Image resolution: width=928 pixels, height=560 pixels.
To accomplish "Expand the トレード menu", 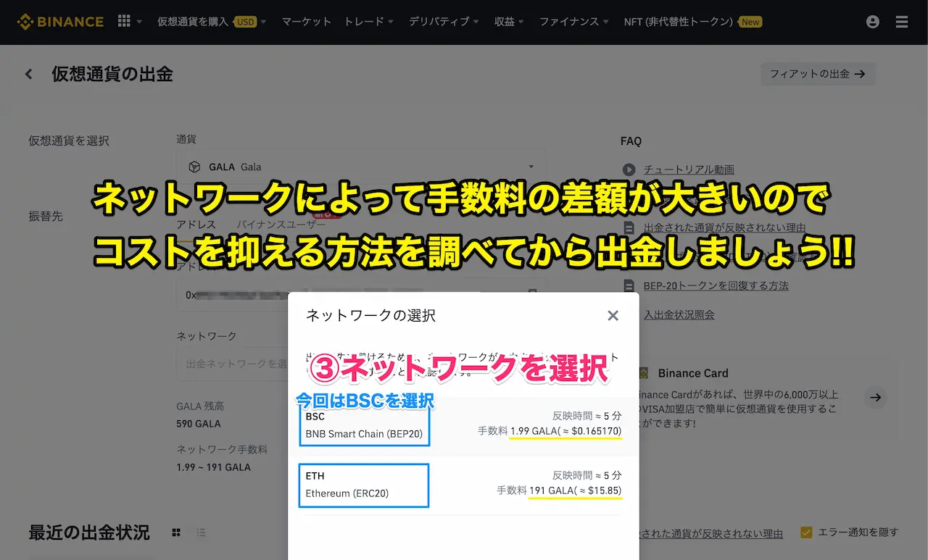I will (369, 22).
